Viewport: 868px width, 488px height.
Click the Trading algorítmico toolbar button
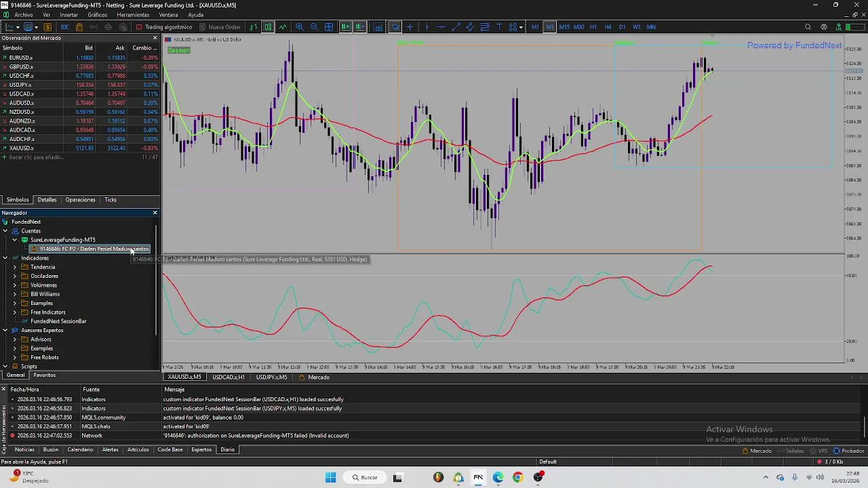coord(165,27)
